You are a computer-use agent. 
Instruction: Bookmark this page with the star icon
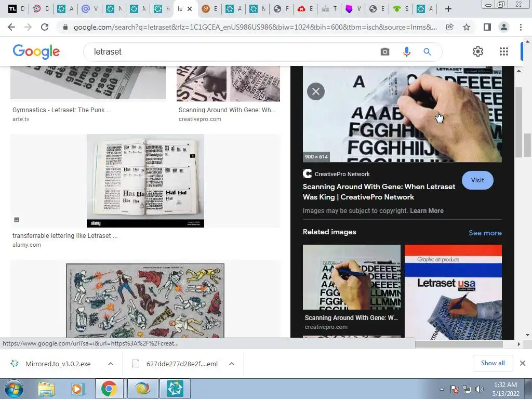[467, 27]
